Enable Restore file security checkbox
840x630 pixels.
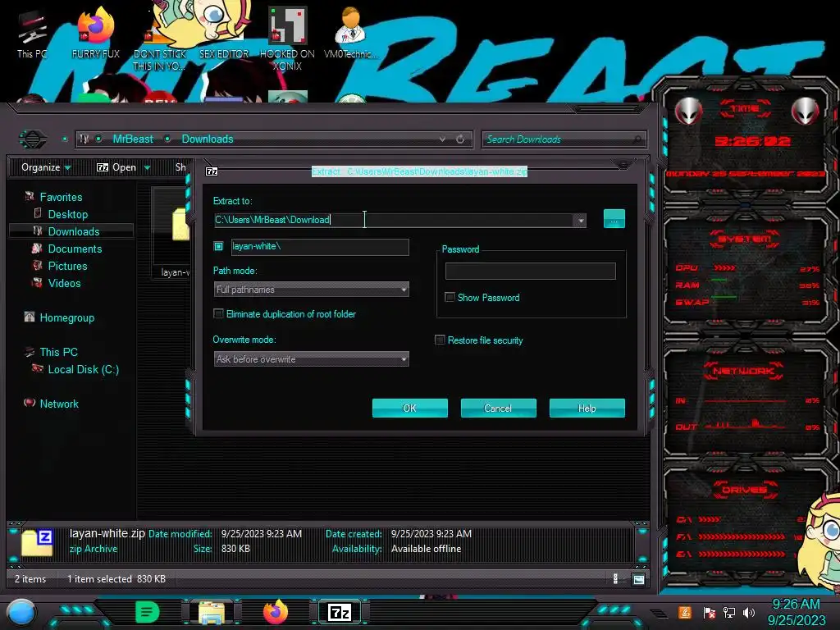tap(440, 340)
